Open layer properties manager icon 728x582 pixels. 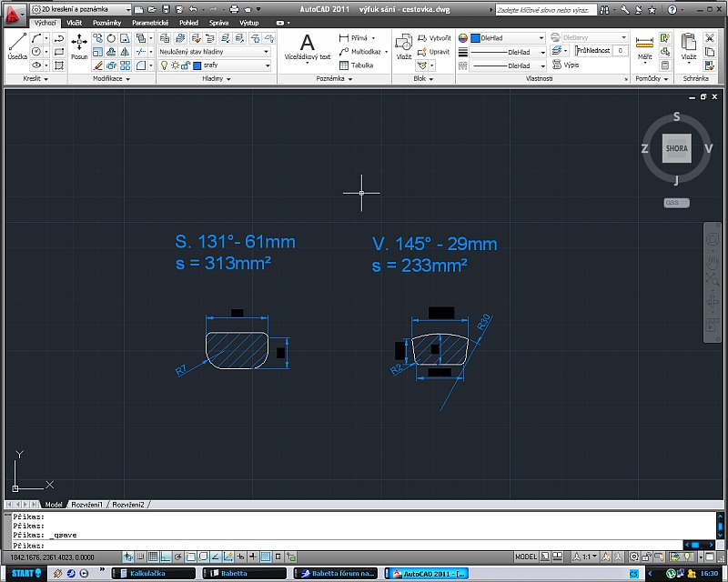pos(165,38)
